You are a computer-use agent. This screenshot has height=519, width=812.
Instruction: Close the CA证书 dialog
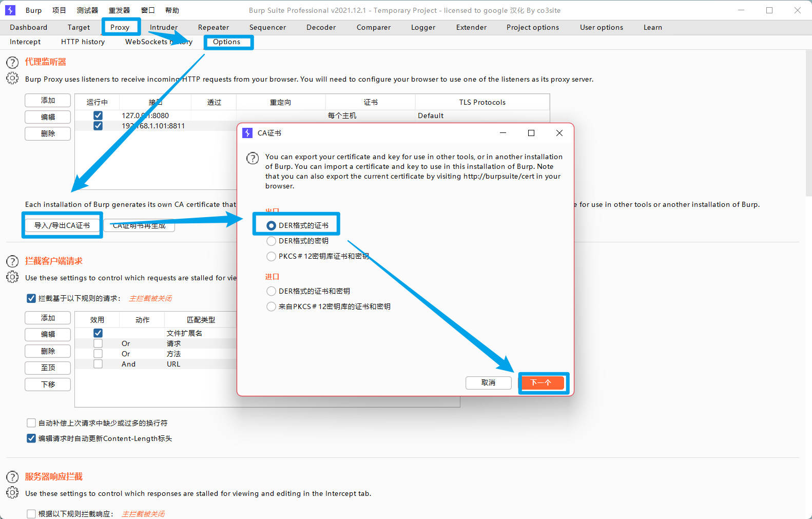(559, 133)
